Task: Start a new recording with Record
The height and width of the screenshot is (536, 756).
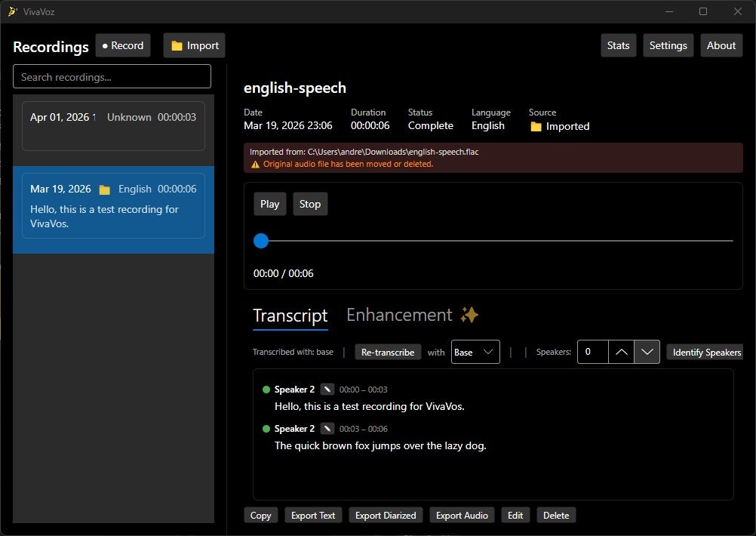Action: (x=123, y=45)
